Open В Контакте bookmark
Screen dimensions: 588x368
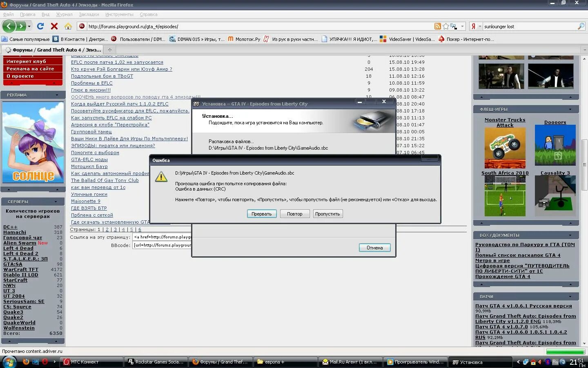[80, 39]
